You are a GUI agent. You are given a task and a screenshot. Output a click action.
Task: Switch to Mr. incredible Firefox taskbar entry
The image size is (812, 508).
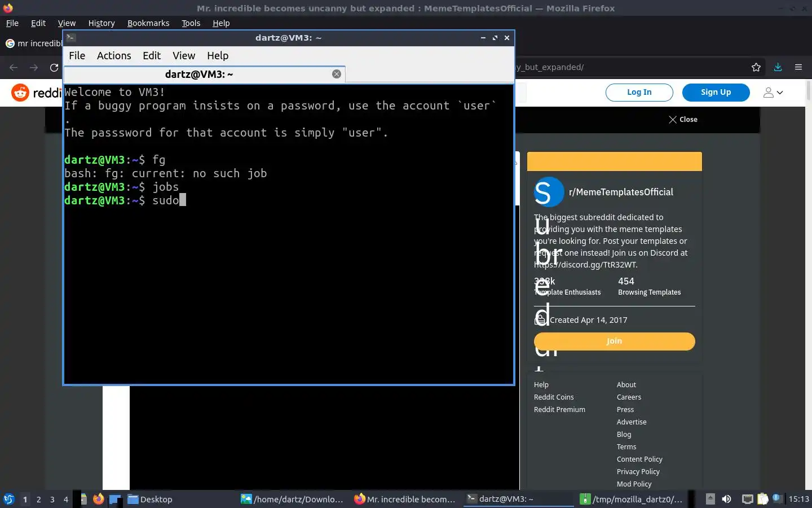coord(405,499)
